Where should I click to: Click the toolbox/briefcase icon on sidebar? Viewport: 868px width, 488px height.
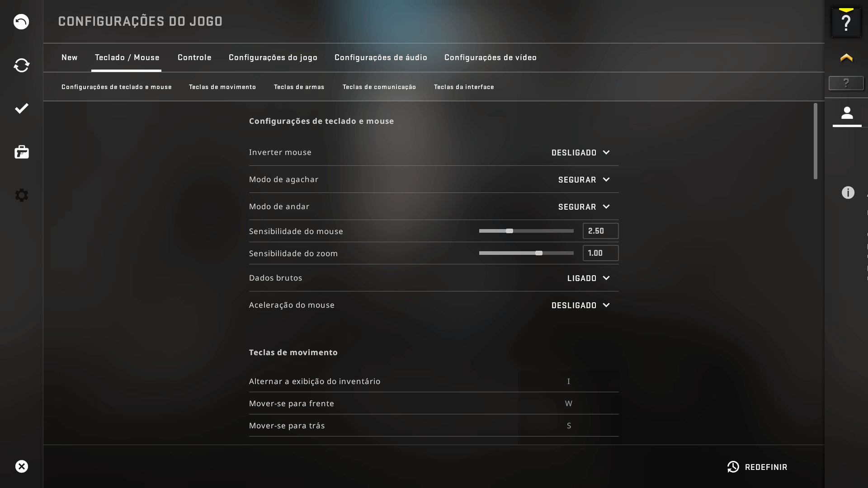pos(21,152)
